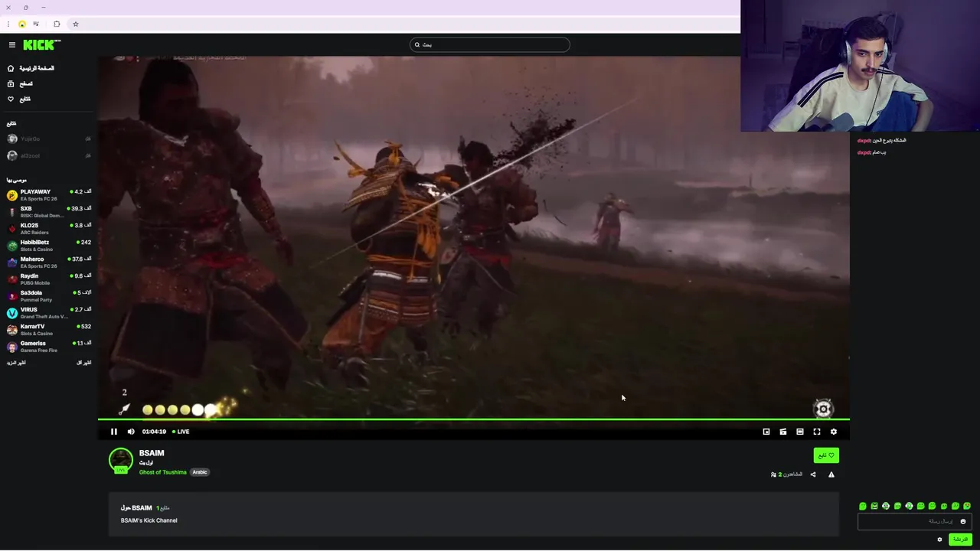Open chat settings gear
The image size is (980, 551).
pyautogui.click(x=940, y=540)
